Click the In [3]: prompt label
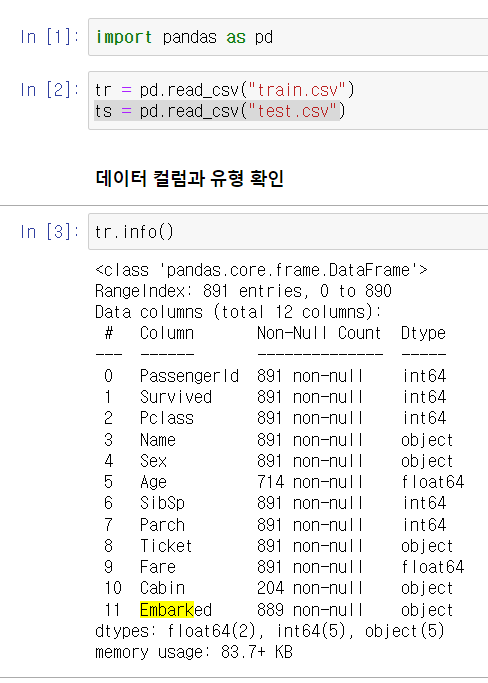Screen dimensions: 488x683 click(x=50, y=231)
